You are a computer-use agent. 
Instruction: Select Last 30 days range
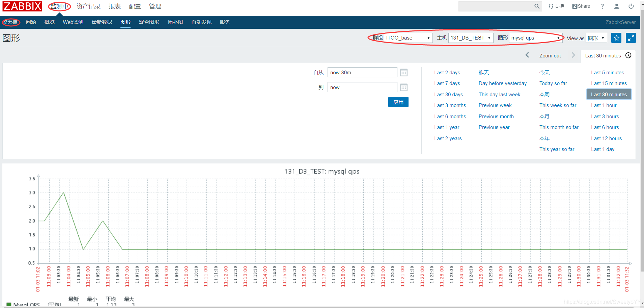point(449,95)
